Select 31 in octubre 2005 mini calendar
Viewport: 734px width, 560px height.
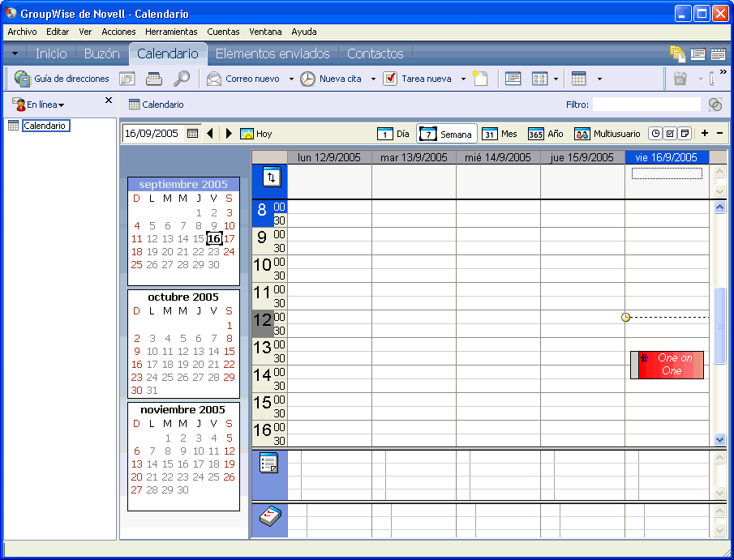click(152, 390)
